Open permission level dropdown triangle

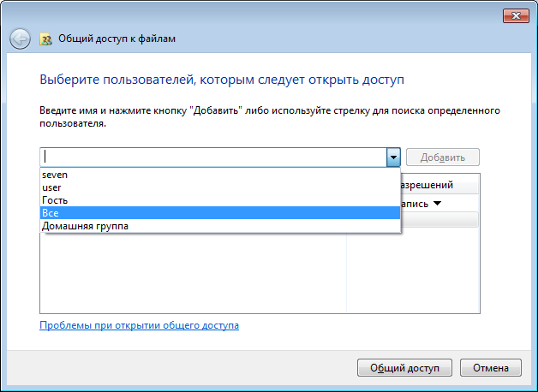pyautogui.click(x=437, y=204)
